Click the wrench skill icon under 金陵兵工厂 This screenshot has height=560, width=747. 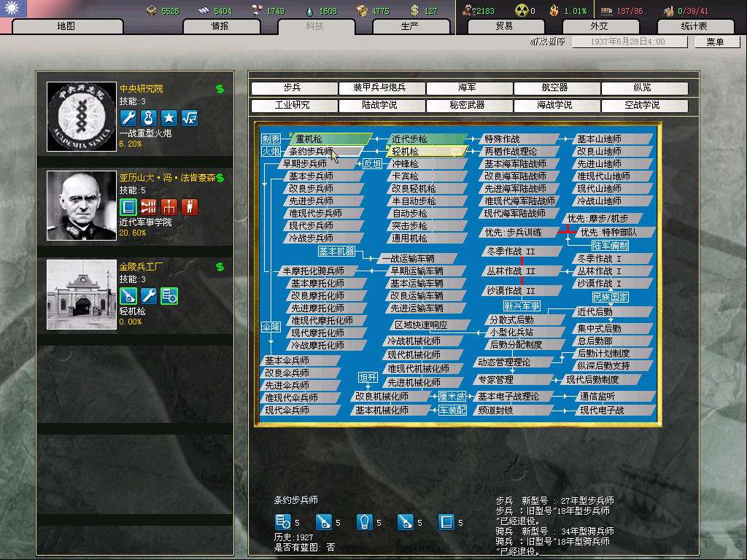point(149,295)
